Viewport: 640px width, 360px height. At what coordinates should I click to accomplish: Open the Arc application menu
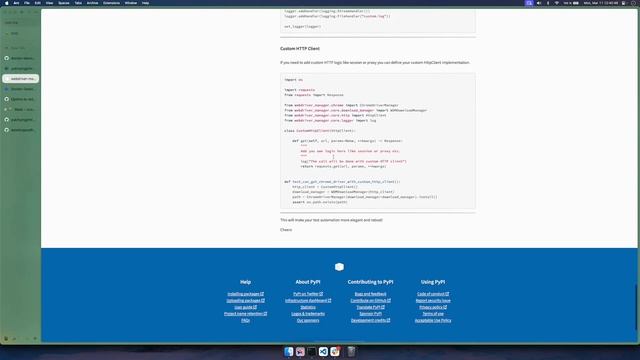tap(16, 3)
